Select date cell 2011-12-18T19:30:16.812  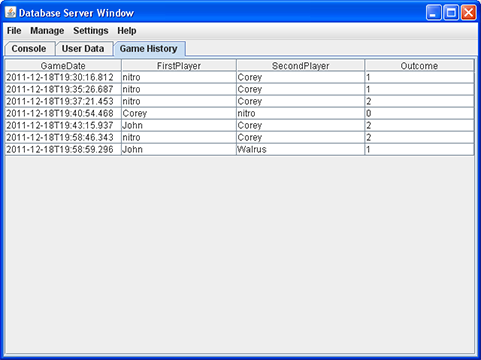63,77
